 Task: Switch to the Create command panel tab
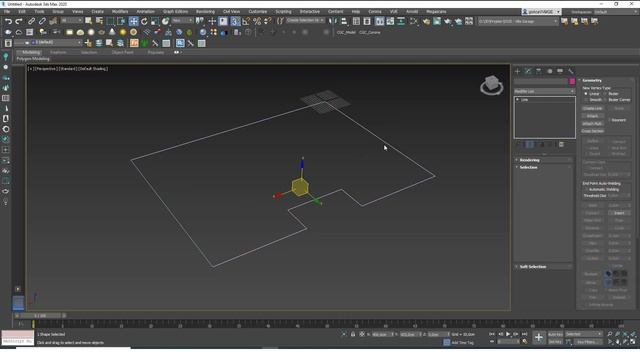[518, 71]
